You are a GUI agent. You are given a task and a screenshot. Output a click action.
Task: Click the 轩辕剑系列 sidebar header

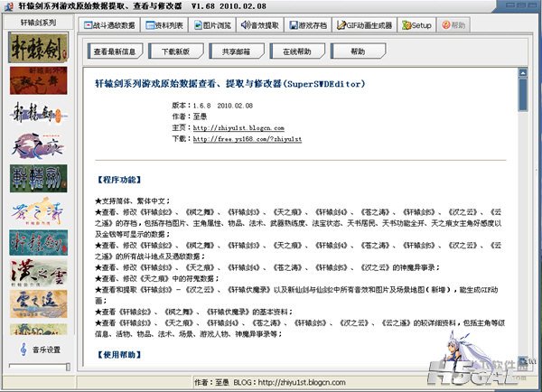38,23
